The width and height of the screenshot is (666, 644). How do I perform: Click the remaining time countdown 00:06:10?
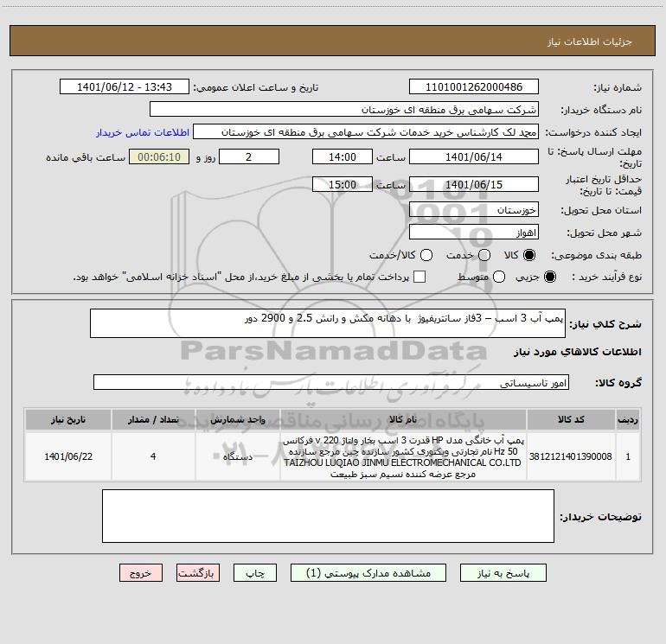click(159, 156)
